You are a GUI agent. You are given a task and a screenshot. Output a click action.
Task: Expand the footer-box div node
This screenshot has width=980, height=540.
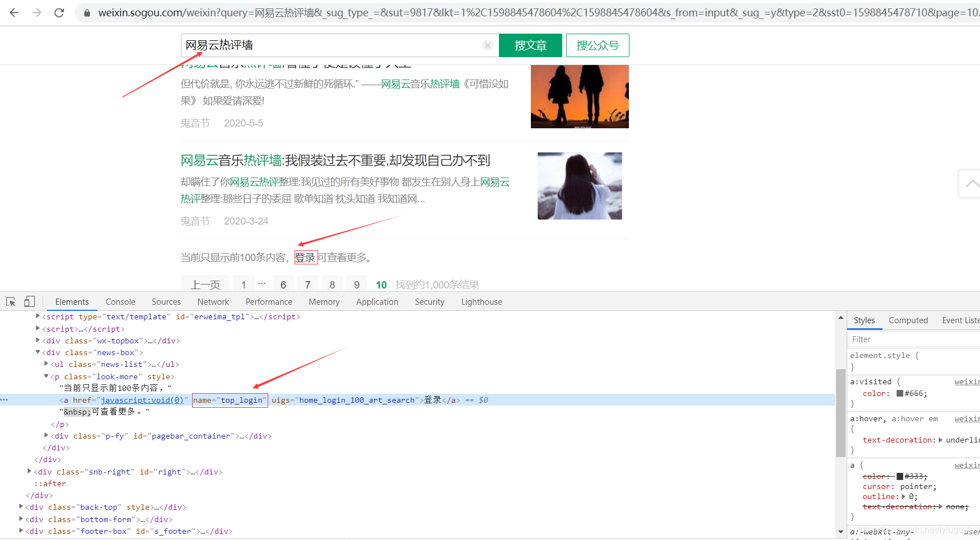click(x=21, y=530)
